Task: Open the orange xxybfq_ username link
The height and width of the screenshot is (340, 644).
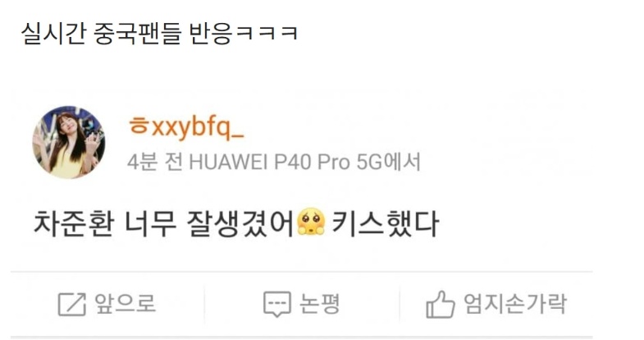Action: [x=198, y=128]
